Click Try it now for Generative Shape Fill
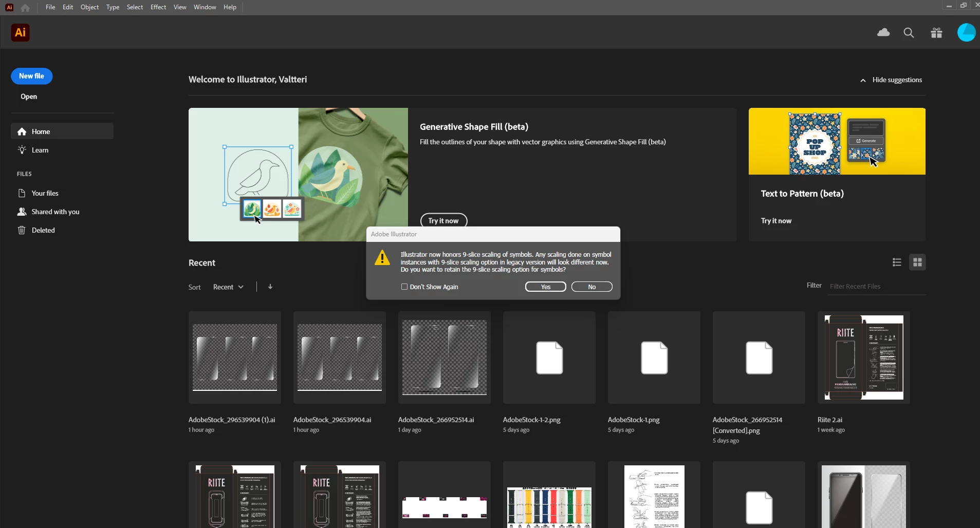Viewport: 980px width, 528px height. (443, 220)
